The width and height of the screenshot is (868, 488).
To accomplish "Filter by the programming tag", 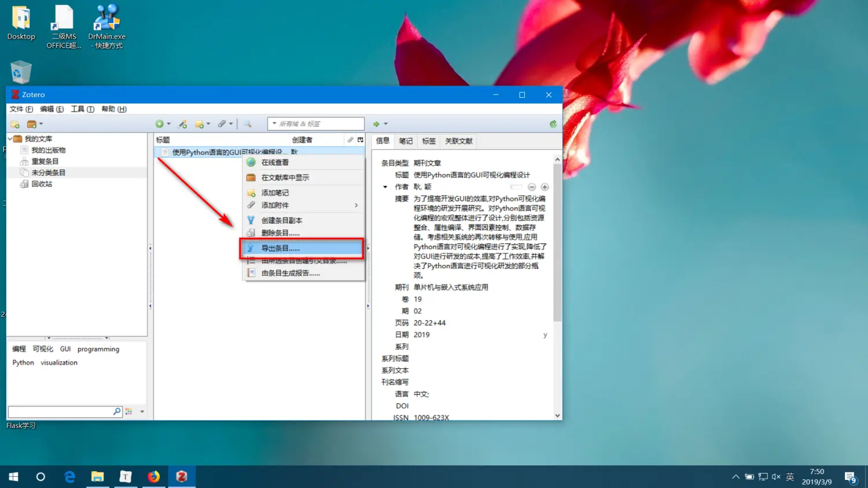I will (98, 349).
